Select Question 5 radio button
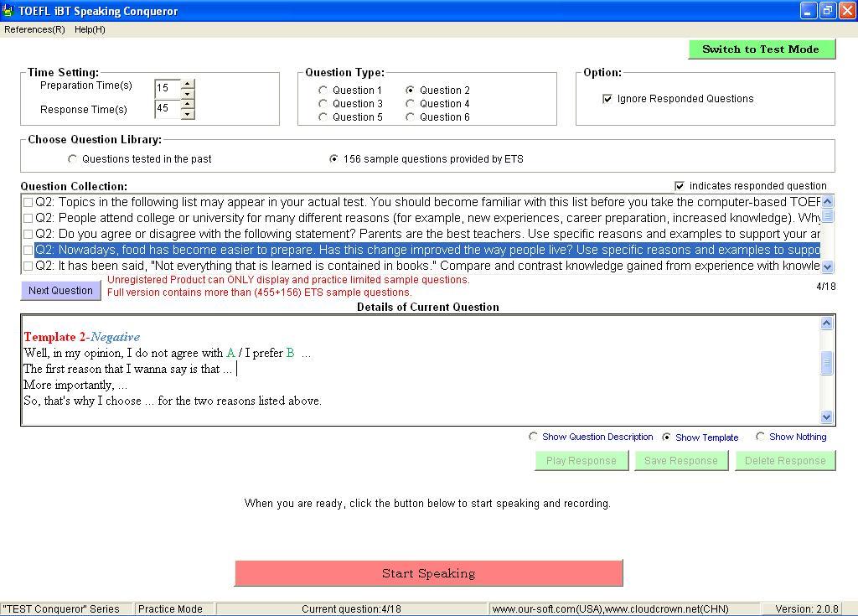This screenshot has height=616, width=858. 323,117
